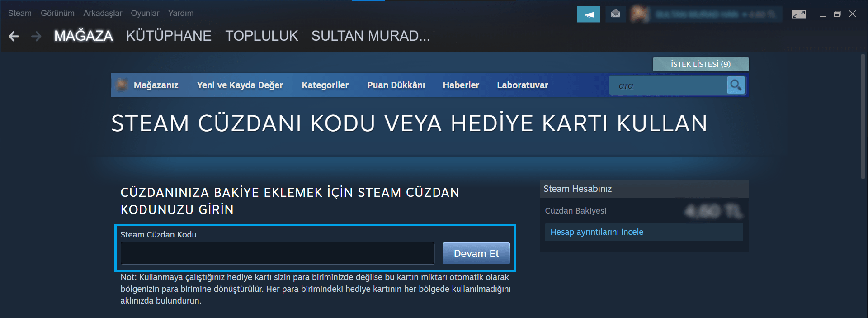Viewport: 868px width, 318px height.
Task: Go to the TOPLULUK tab
Action: (x=262, y=36)
